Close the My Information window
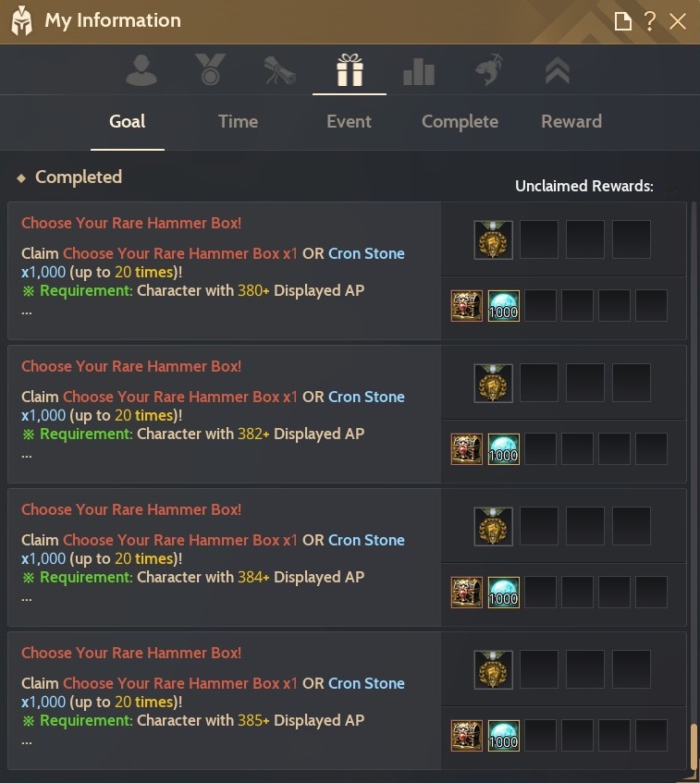The image size is (700, 783). pyautogui.click(x=678, y=21)
